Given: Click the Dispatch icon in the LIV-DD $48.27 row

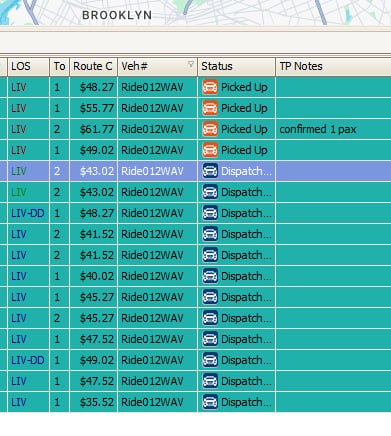Looking at the screenshot, I should pyautogui.click(x=210, y=213).
